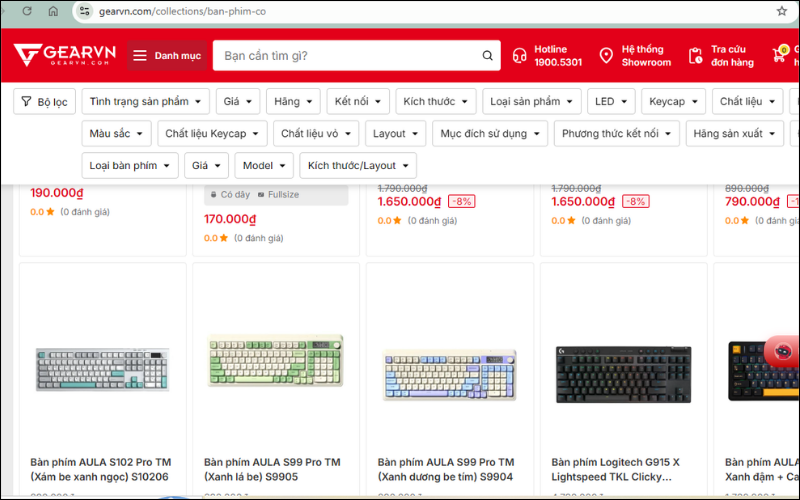
Task: Open the Bộ lọc filter button
Action: [44, 102]
